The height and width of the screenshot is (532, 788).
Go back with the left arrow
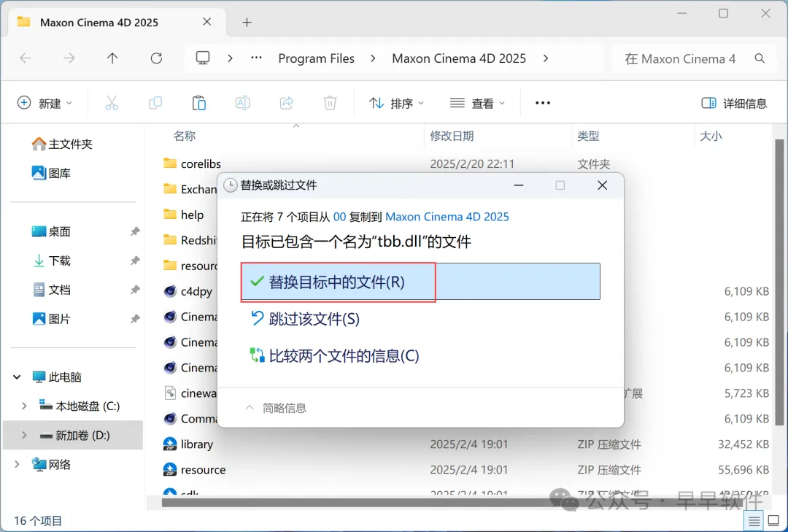25,58
